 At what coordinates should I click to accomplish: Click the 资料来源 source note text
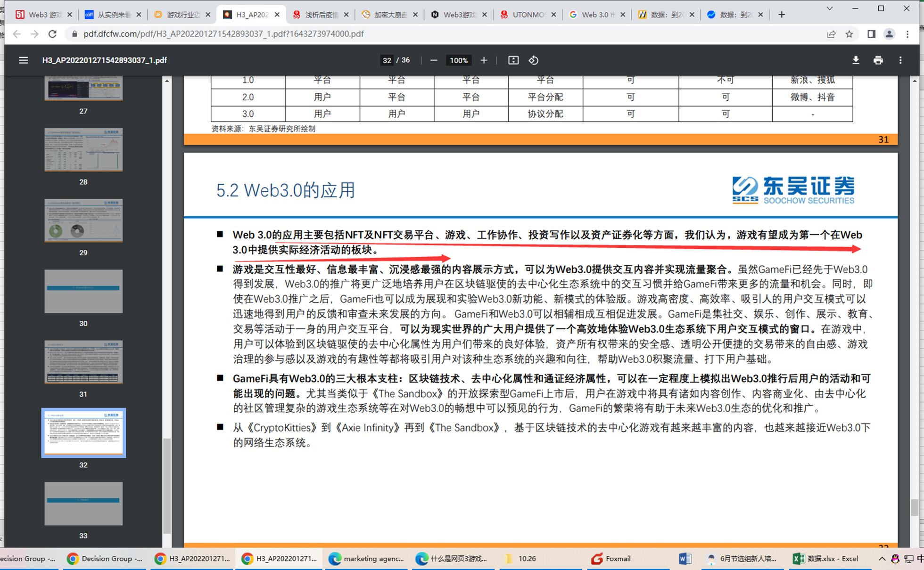coord(264,129)
